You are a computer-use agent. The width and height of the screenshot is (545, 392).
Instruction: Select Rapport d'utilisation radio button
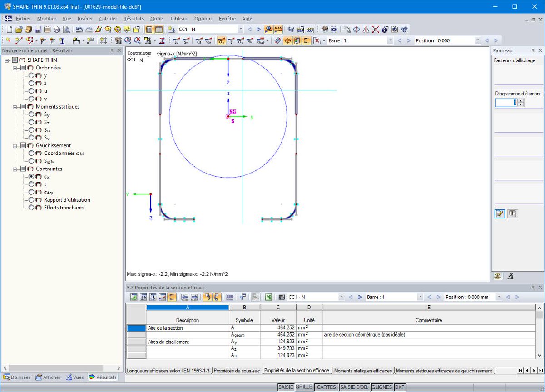(x=31, y=200)
